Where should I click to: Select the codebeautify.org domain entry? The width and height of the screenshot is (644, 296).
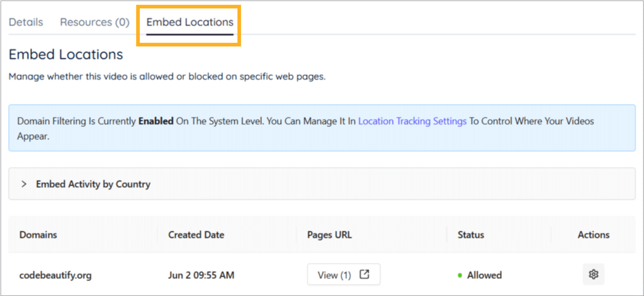pyautogui.click(x=55, y=275)
